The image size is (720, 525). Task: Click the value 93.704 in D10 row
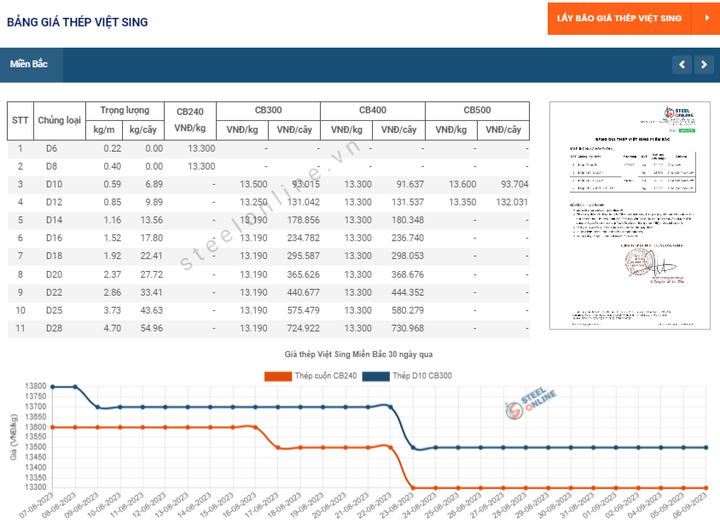tap(514, 185)
